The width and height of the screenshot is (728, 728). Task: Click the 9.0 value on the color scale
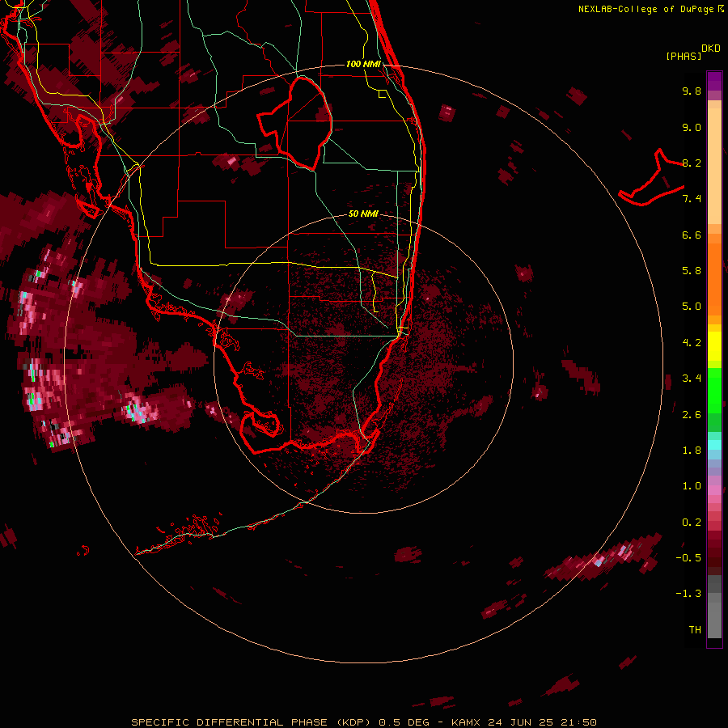(x=692, y=127)
